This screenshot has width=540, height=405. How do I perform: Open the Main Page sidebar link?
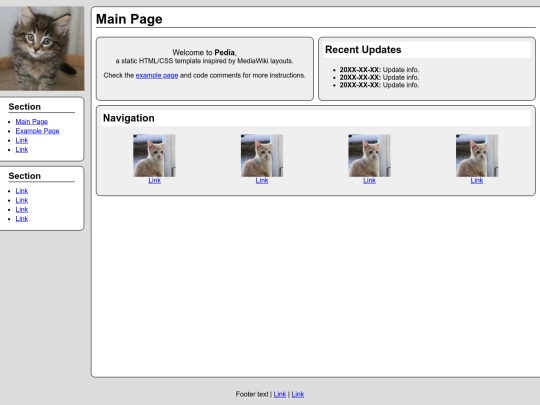click(x=32, y=122)
